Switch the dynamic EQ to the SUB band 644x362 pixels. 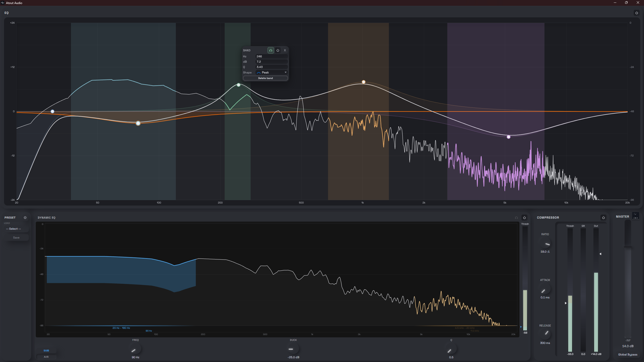pos(46,350)
